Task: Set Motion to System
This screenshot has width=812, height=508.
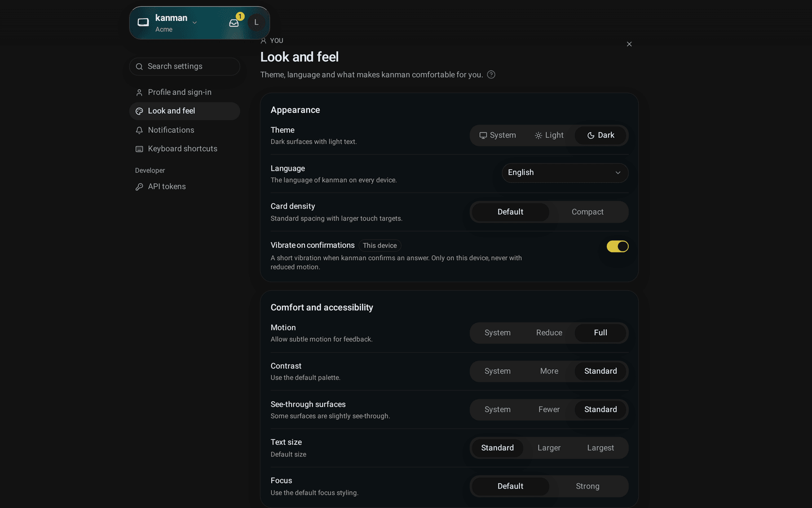Action: pyautogui.click(x=497, y=333)
